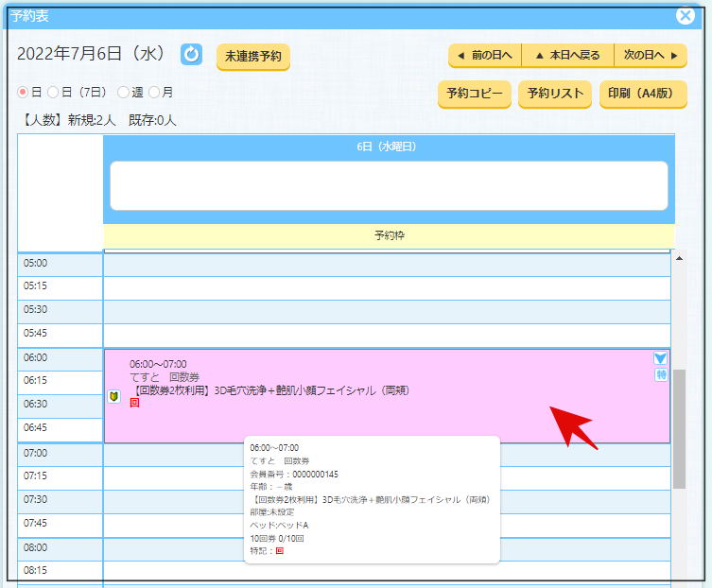Close the 予約表 window

click(686, 15)
